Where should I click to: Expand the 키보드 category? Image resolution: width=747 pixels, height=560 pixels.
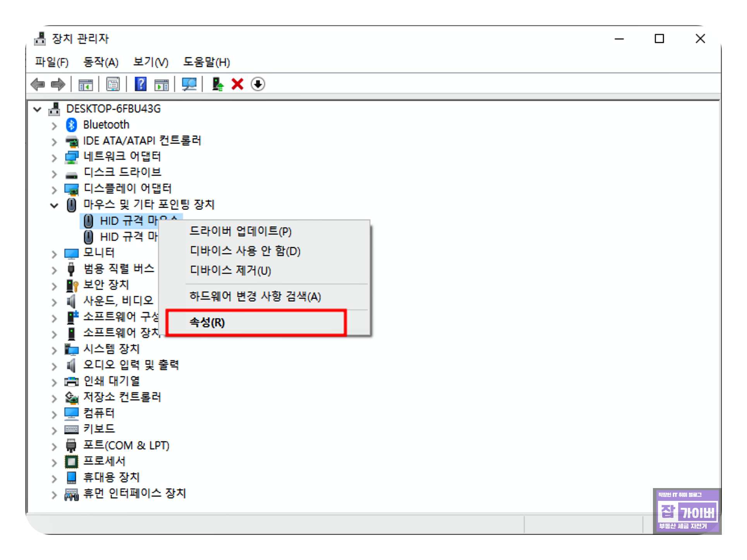coord(54,430)
